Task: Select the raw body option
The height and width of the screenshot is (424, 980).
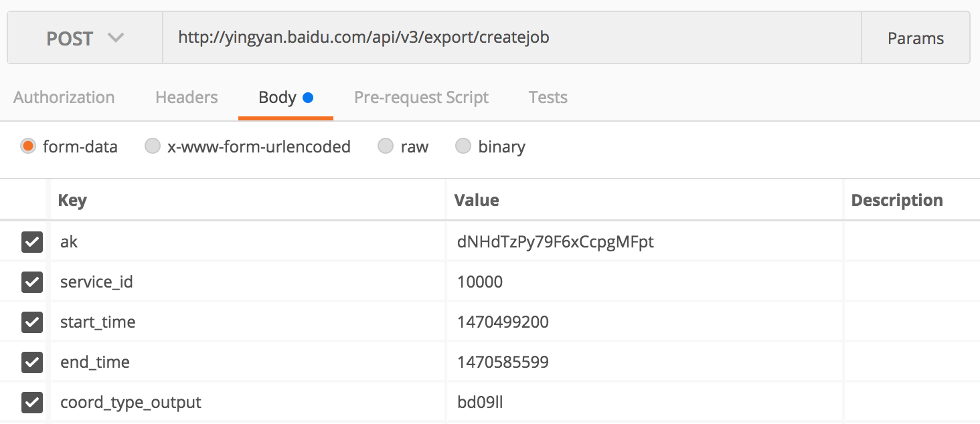Action: click(x=386, y=146)
